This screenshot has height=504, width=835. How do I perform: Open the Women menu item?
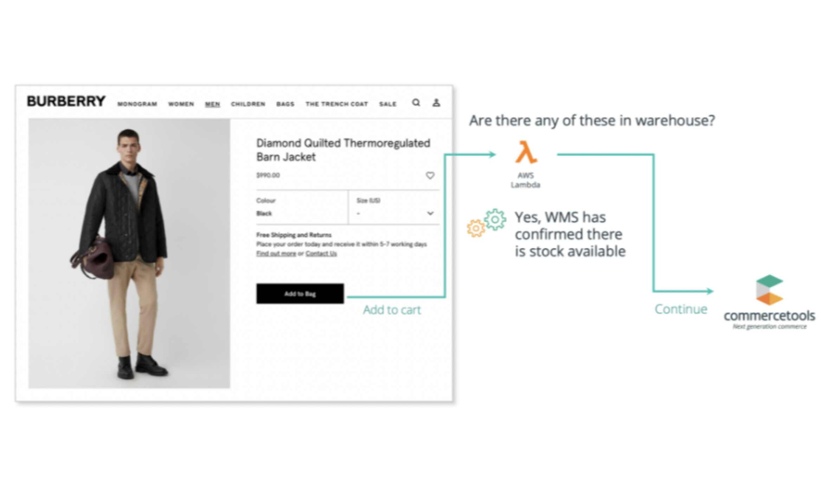point(181,104)
